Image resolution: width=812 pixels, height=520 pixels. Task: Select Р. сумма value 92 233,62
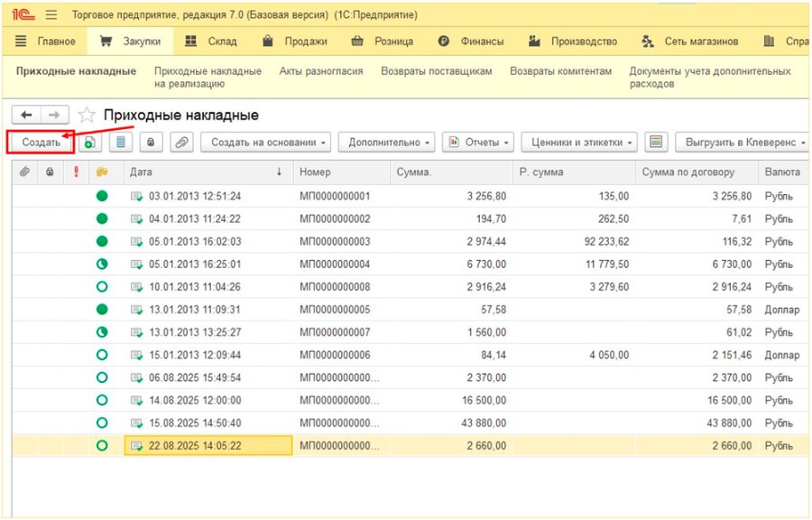click(606, 241)
